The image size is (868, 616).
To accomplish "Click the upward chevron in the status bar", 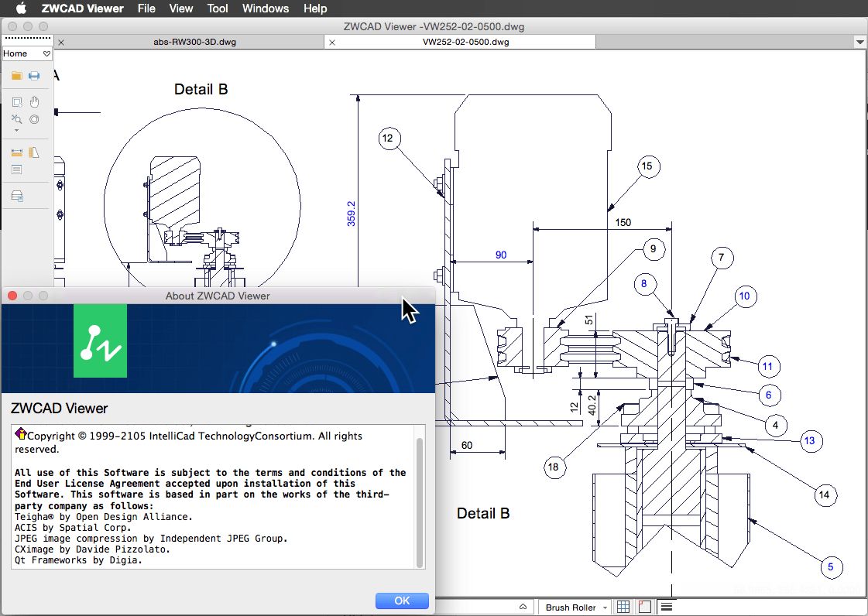I will coord(523,606).
